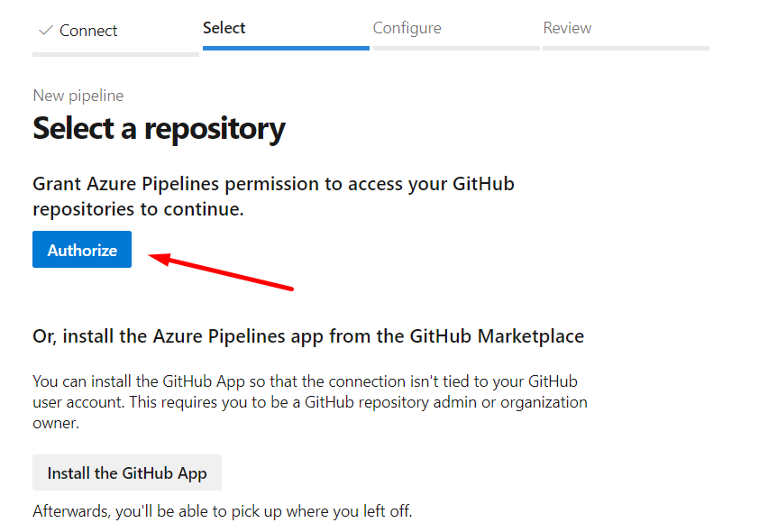Select the Select step tab
This screenshot has width=768, height=532.
(224, 28)
